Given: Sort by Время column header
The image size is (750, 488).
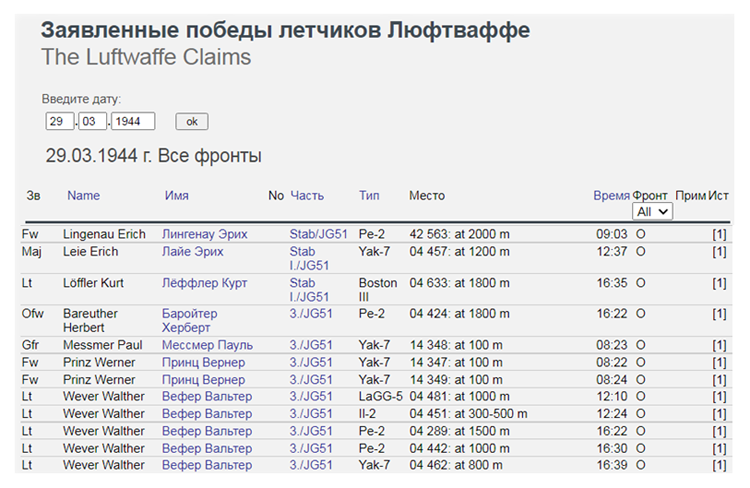Looking at the screenshot, I should click(610, 196).
